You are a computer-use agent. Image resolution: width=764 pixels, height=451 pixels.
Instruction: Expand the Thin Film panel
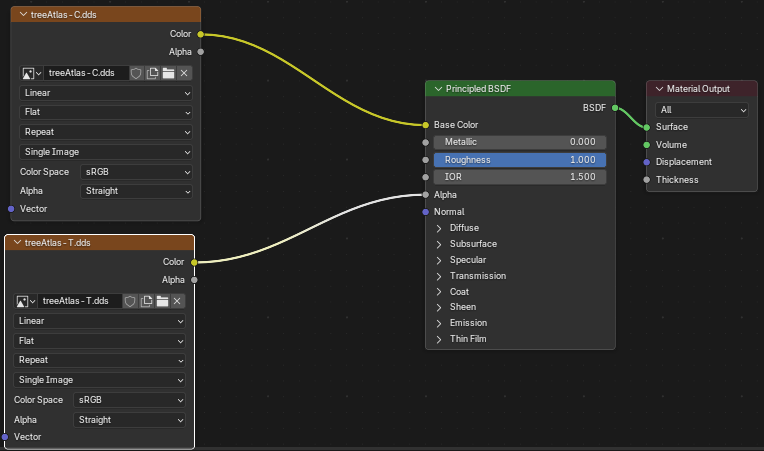pyautogui.click(x=439, y=339)
